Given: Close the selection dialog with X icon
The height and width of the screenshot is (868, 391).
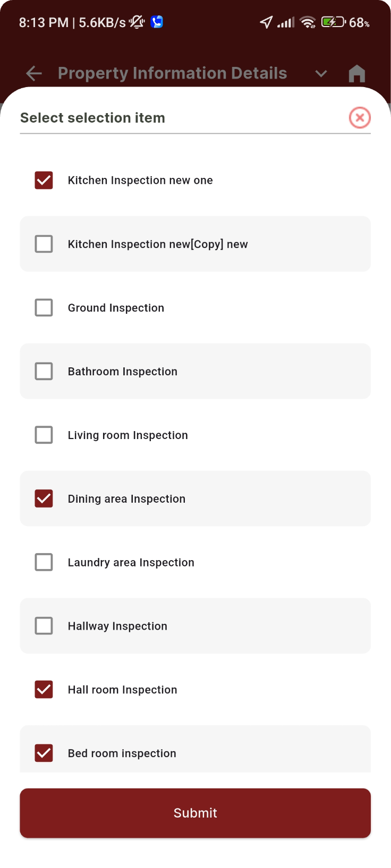Looking at the screenshot, I should click(360, 117).
